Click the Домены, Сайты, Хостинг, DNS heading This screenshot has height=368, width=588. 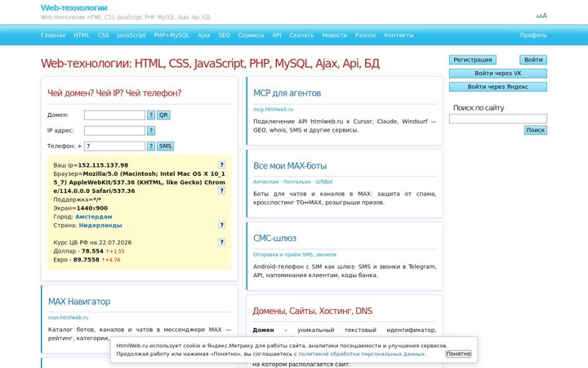pyautogui.click(x=312, y=311)
